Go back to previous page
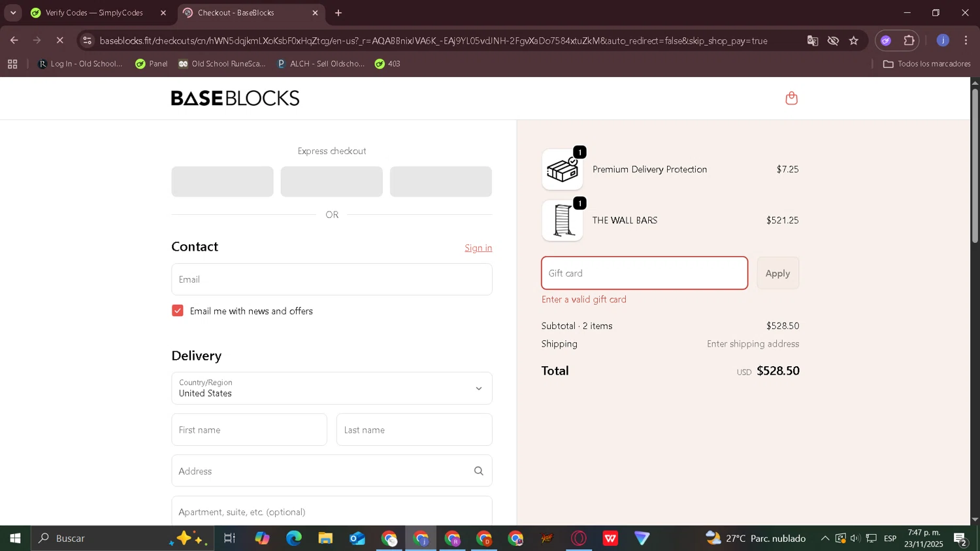 [14, 40]
